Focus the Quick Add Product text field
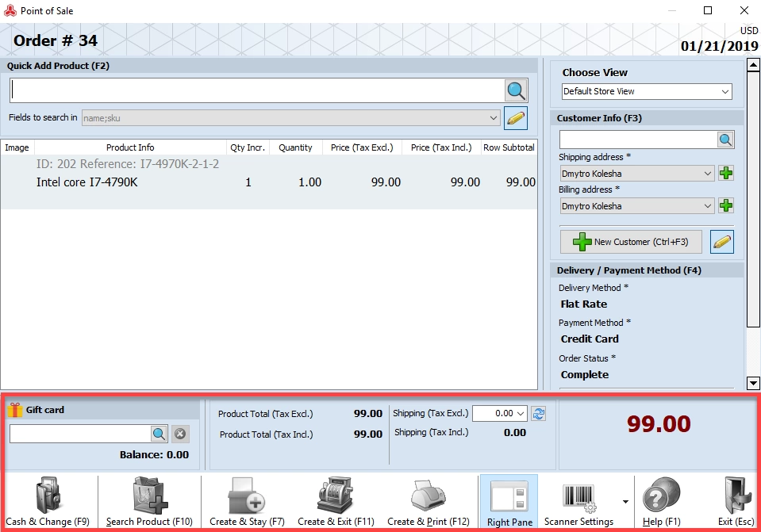This screenshot has height=532, width=761. tap(257, 90)
